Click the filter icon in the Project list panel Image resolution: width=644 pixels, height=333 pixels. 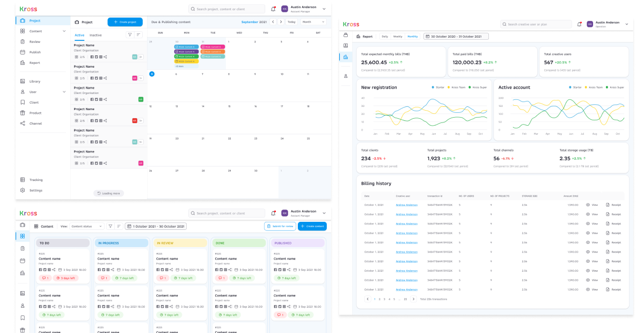coord(129,35)
